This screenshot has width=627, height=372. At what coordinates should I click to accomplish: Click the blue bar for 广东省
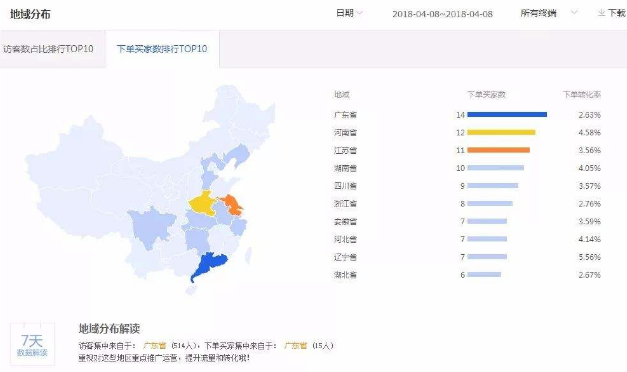point(507,115)
